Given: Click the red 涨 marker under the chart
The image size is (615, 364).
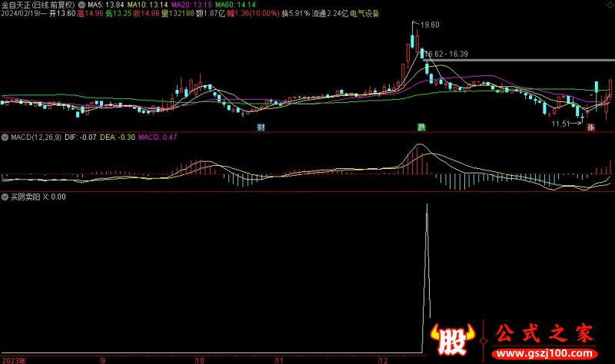Looking at the screenshot, I should (x=590, y=127).
